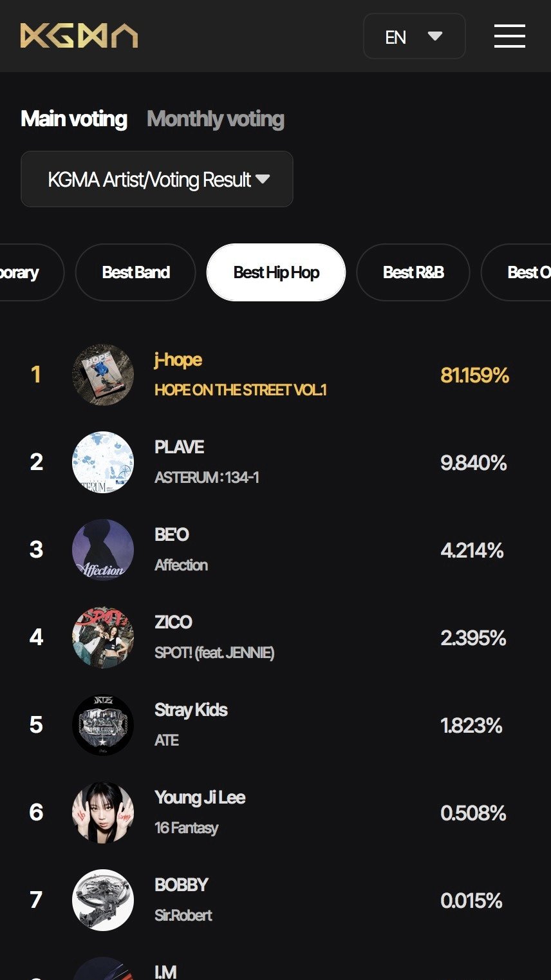Click Young Ji Lee profile thumbnail
This screenshot has width=551, height=980.
tap(103, 813)
